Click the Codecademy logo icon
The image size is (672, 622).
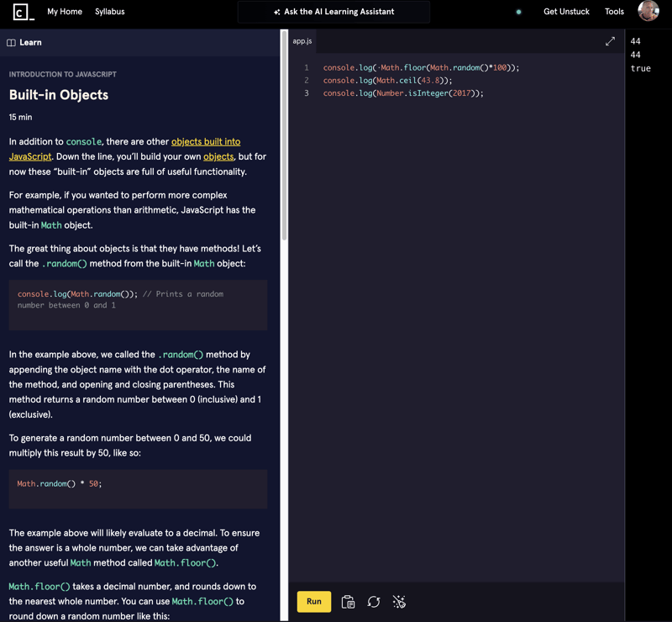coord(23,13)
